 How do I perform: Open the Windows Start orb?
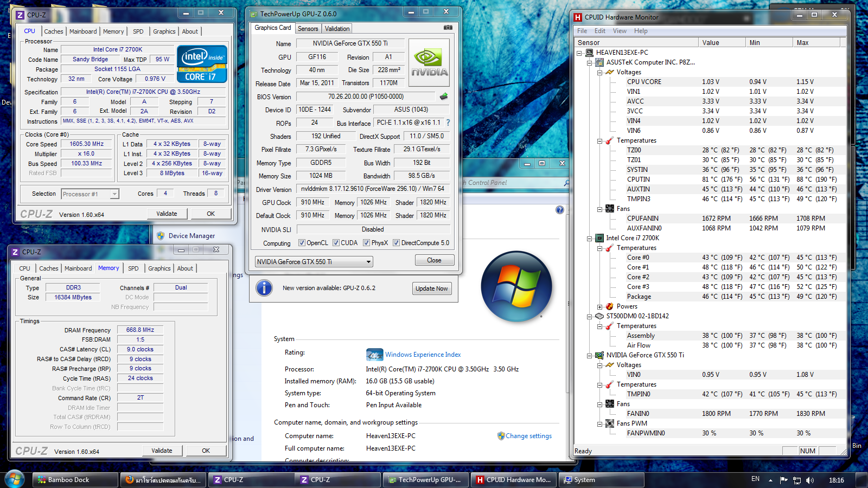point(15,479)
